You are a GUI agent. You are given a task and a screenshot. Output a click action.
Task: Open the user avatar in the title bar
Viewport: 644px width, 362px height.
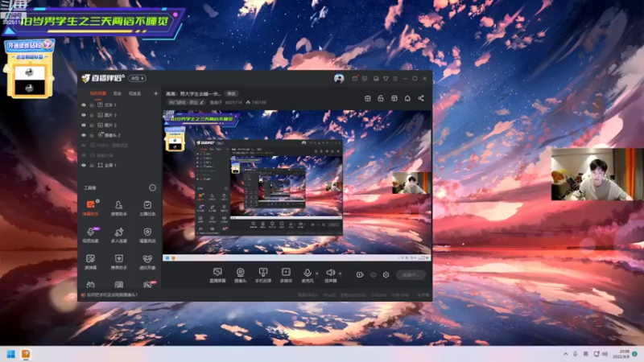(339, 78)
